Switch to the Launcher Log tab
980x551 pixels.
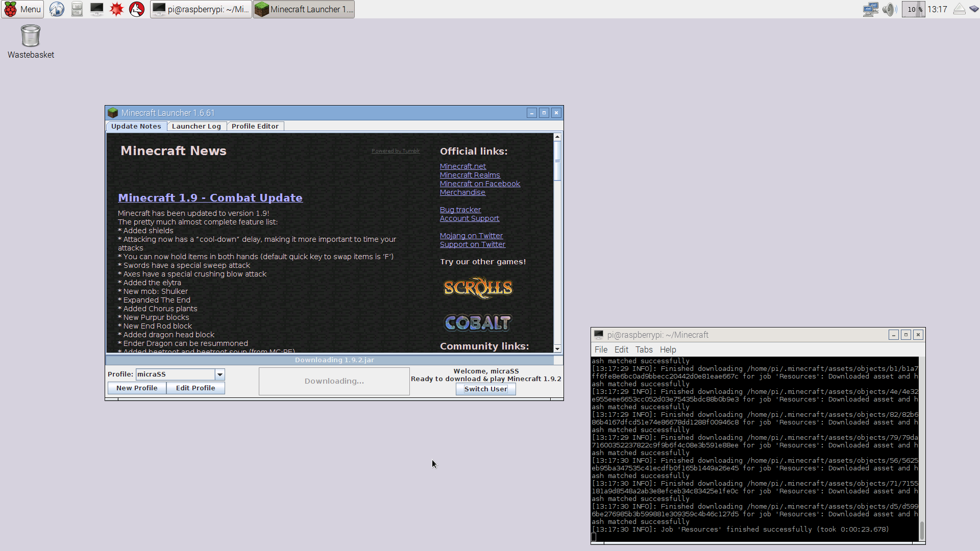(x=196, y=127)
